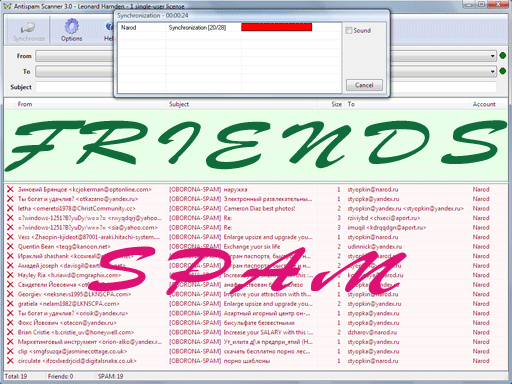The height and width of the screenshot is (384, 512).
Task: Click red X on Brian Cristie message
Action: [10, 332]
